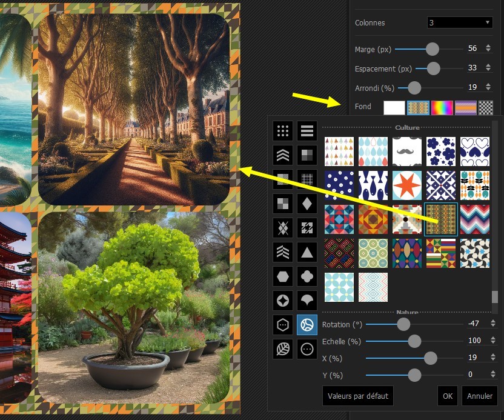Click Valeurs par défaut button

click(x=358, y=396)
